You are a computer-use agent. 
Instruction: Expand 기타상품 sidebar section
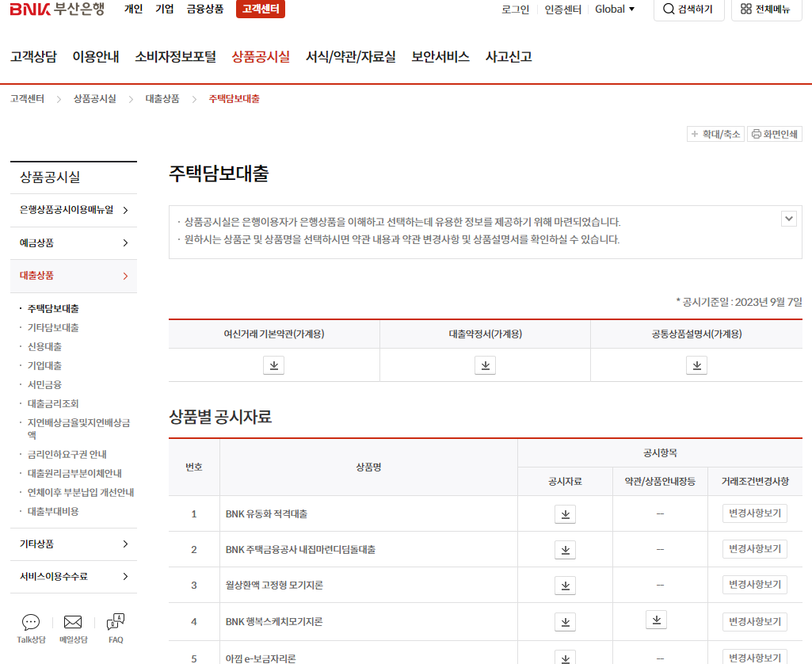(x=74, y=544)
